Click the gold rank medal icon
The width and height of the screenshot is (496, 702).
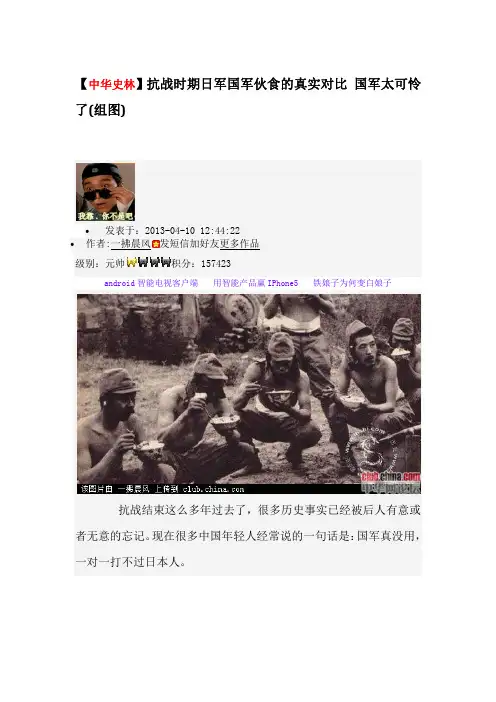click(x=132, y=262)
